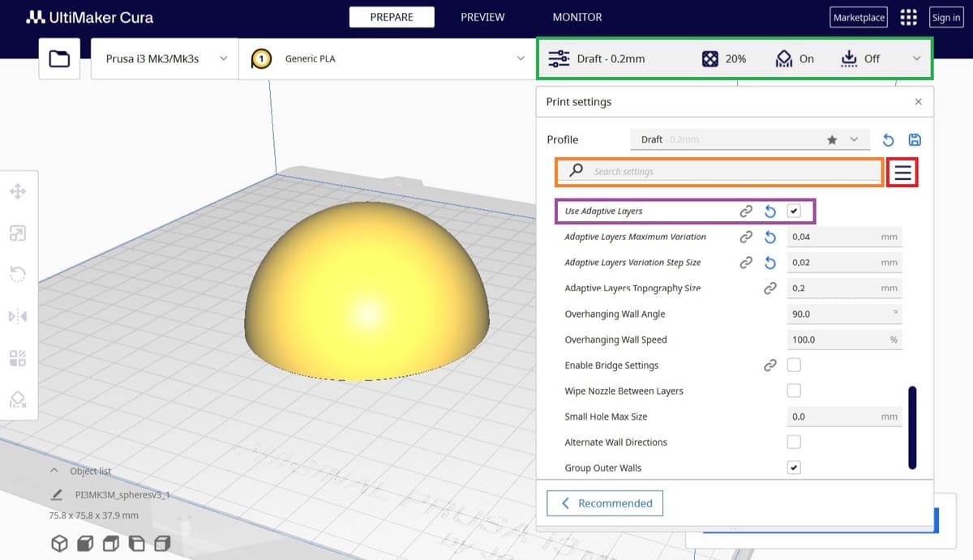Click Small Hole Max Size value field
This screenshot has width=973, height=560.
[844, 417]
